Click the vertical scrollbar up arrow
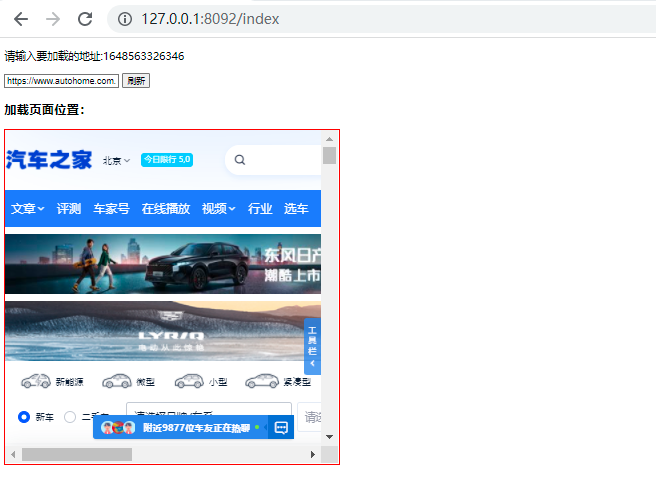Viewport: 656px width, 478px height. [329, 139]
